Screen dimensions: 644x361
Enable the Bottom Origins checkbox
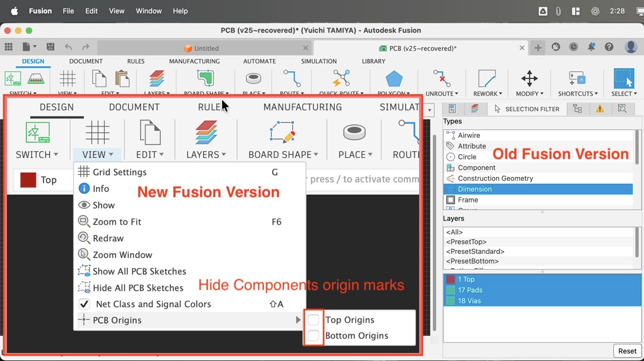[x=313, y=336]
